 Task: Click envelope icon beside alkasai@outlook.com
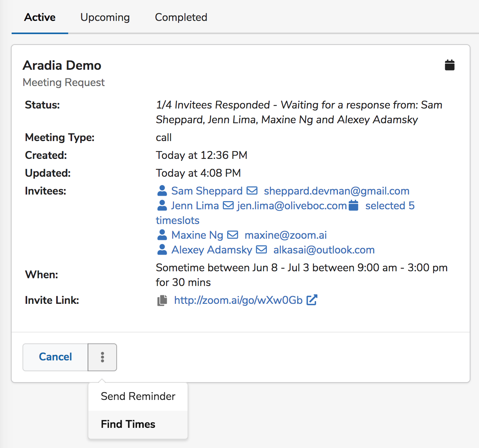point(262,250)
